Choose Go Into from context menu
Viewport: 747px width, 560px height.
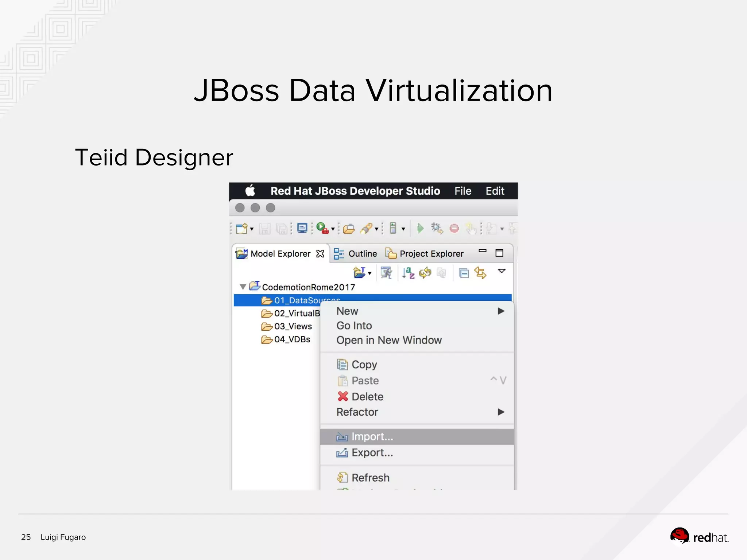click(x=417, y=326)
